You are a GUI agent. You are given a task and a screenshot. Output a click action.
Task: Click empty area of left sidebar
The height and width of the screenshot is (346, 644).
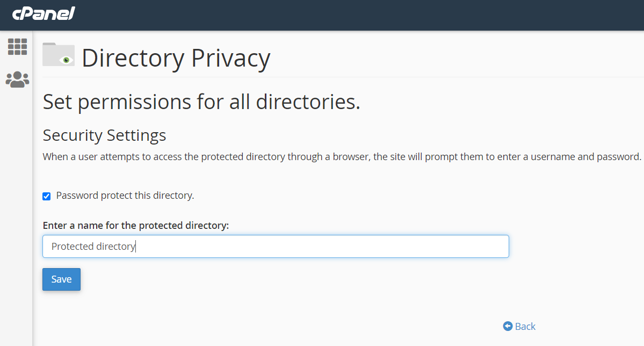click(x=16, y=215)
